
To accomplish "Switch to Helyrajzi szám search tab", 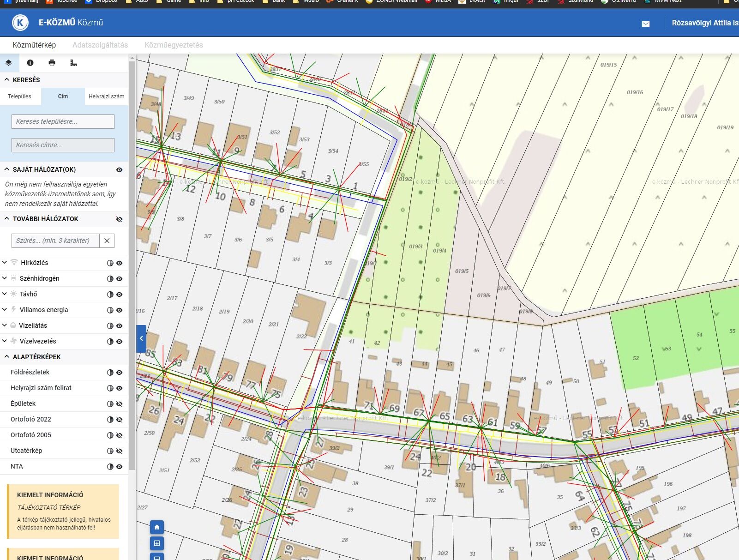I will click(106, 96).
